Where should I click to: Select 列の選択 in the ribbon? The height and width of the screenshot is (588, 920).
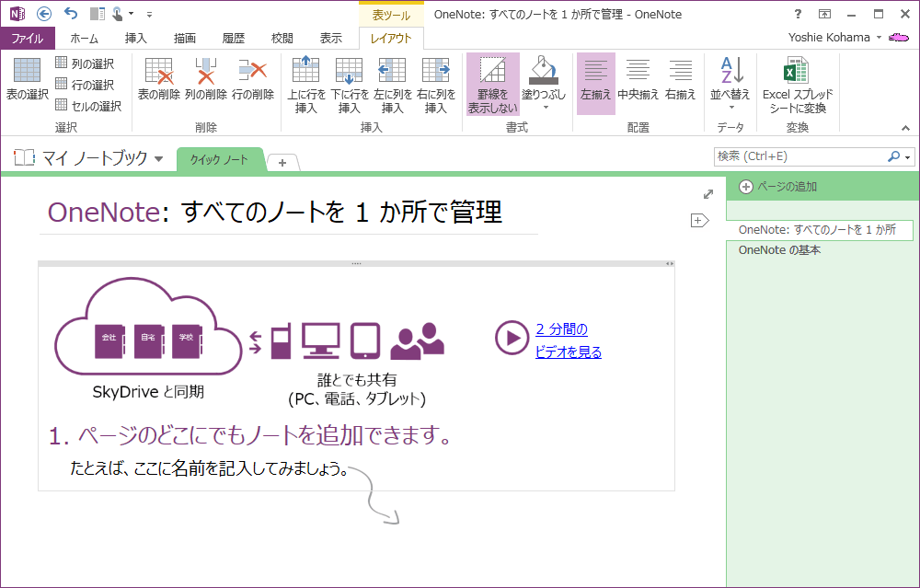tap(85, 63)
